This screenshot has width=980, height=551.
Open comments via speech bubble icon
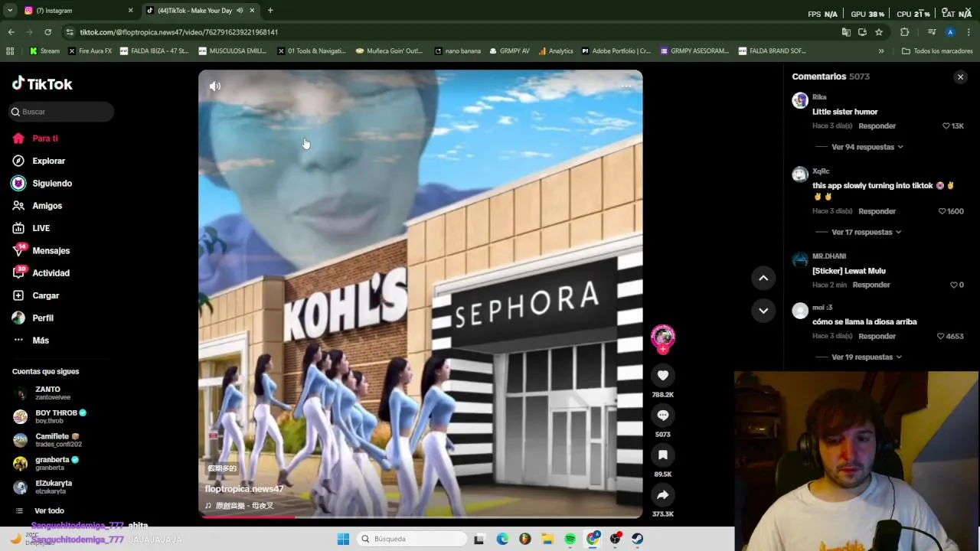(x=663, y=415)
